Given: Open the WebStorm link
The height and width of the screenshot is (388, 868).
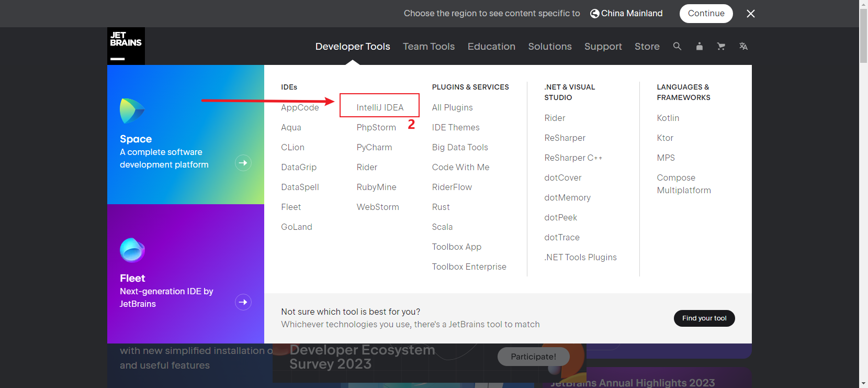Looking at the screenshot, I should (x=378, y=207).
